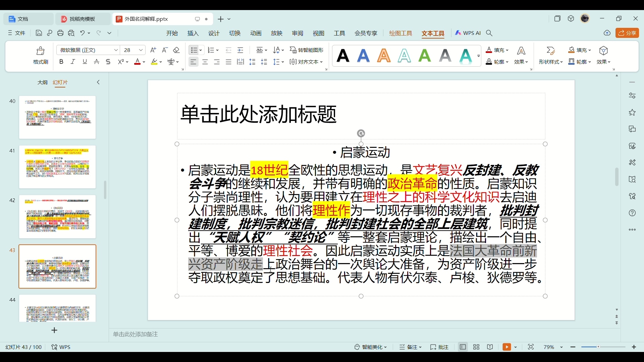Click the redo arrow icon

pyautogui.click(x=99, y=33)
